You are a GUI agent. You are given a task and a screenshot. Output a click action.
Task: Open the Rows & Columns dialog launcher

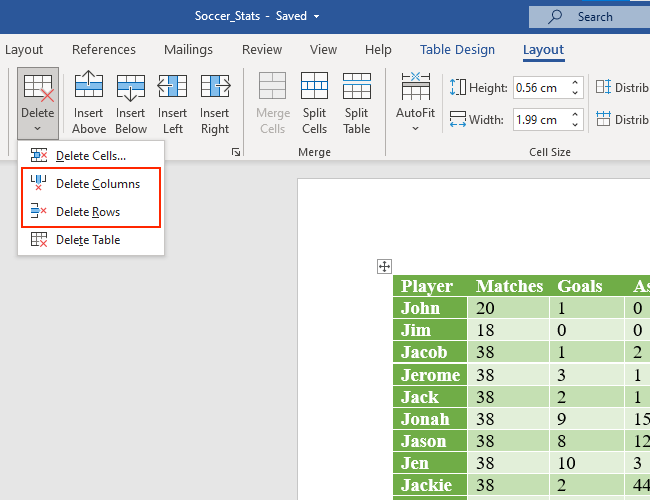point(236,153)
